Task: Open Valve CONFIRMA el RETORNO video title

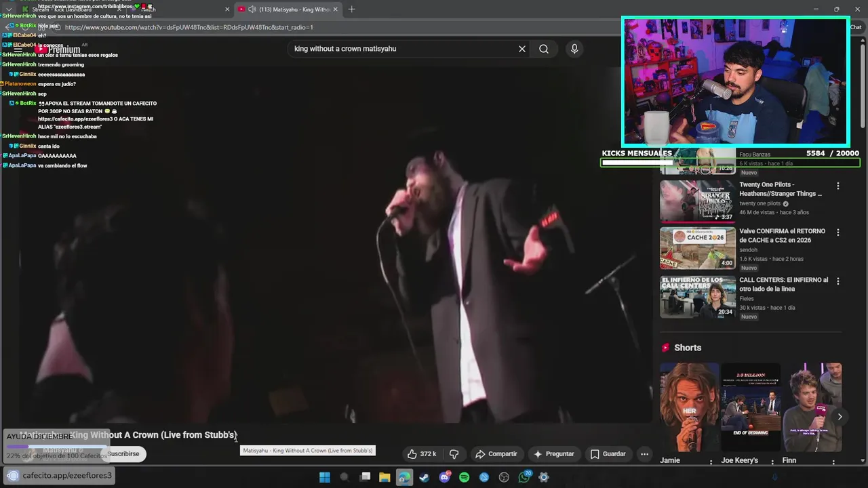Action: click(783, 236)
